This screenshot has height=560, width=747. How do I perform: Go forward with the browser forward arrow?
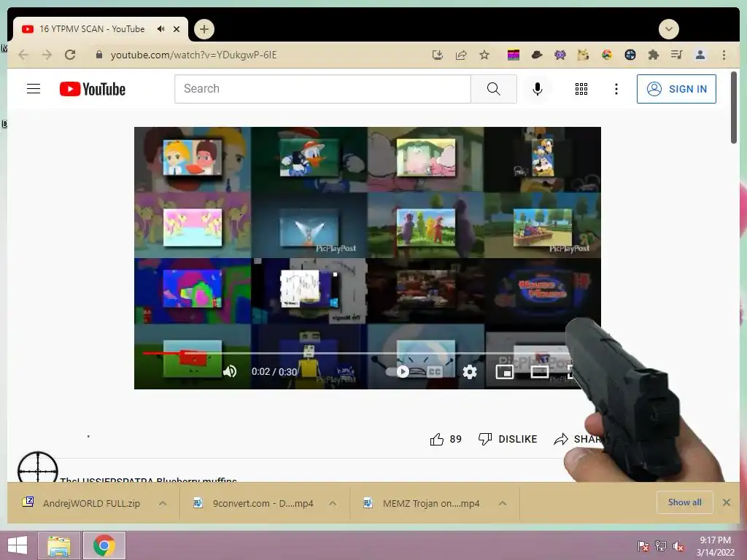[x=46, y=55]
